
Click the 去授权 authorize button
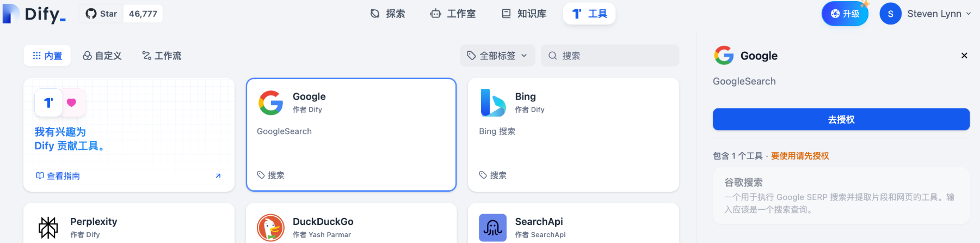coord(841,119)
